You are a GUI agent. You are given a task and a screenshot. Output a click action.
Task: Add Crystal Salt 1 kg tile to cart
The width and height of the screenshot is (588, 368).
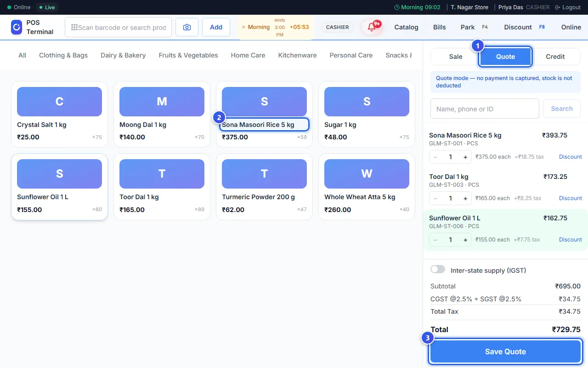(x=59, y=115)
